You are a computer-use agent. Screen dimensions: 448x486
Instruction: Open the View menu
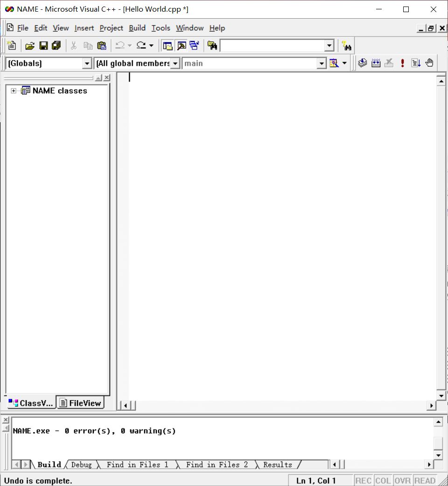(61, 28)
